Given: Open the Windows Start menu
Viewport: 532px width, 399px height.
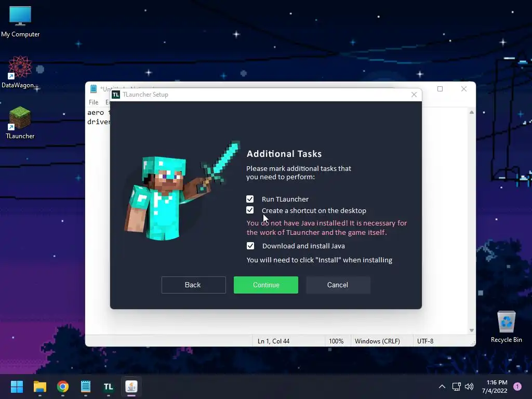Looking at the screenshot, I should (17, 387).
